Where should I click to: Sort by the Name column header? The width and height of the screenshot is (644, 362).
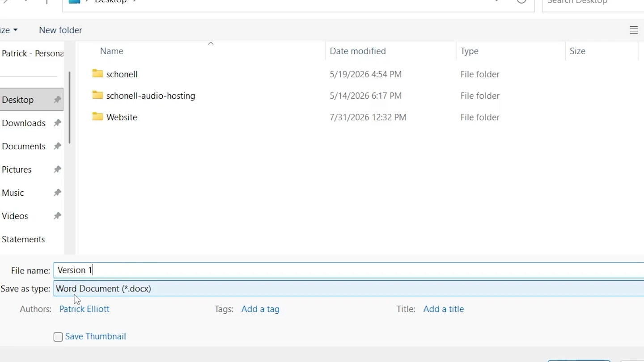201,51
